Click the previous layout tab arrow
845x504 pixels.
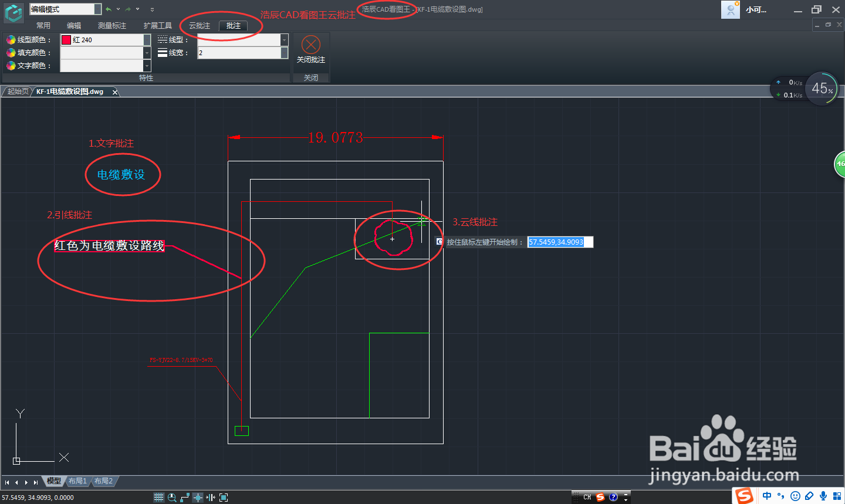coord(16,482)
